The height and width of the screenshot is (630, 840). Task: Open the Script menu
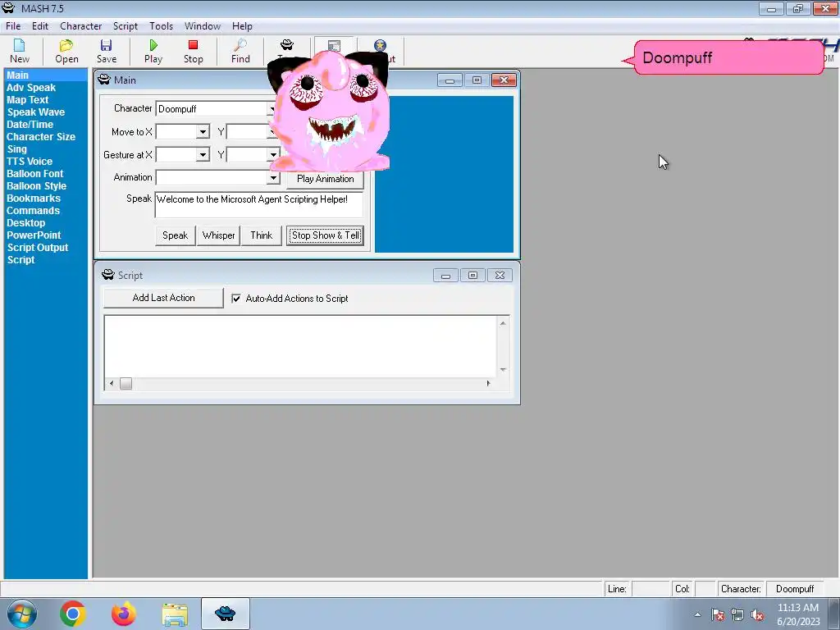coord(126,25)
